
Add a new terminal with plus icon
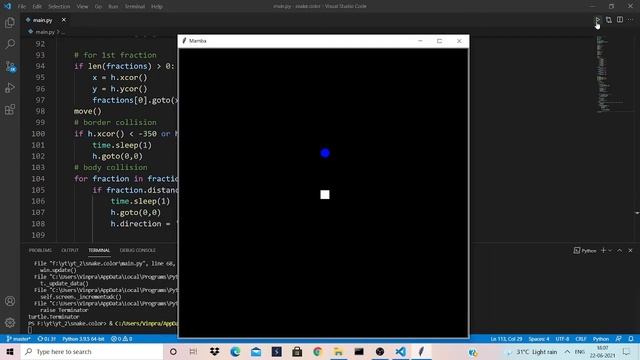(603, 250)
